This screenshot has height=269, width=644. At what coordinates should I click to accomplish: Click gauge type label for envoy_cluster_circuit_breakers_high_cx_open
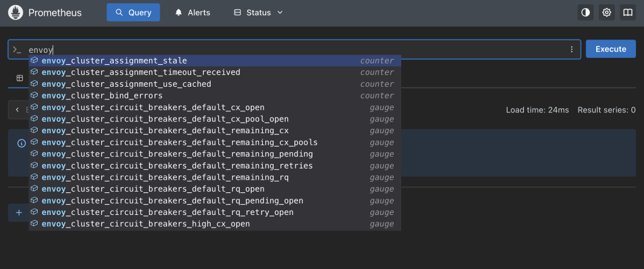(x=382, y=224)
